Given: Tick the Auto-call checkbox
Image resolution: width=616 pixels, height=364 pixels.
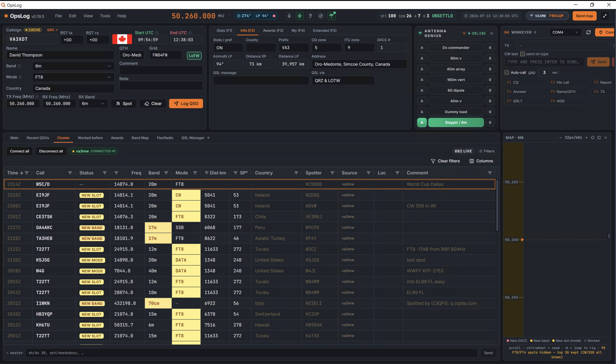Looking at the screenshot, I should [507, 73].
